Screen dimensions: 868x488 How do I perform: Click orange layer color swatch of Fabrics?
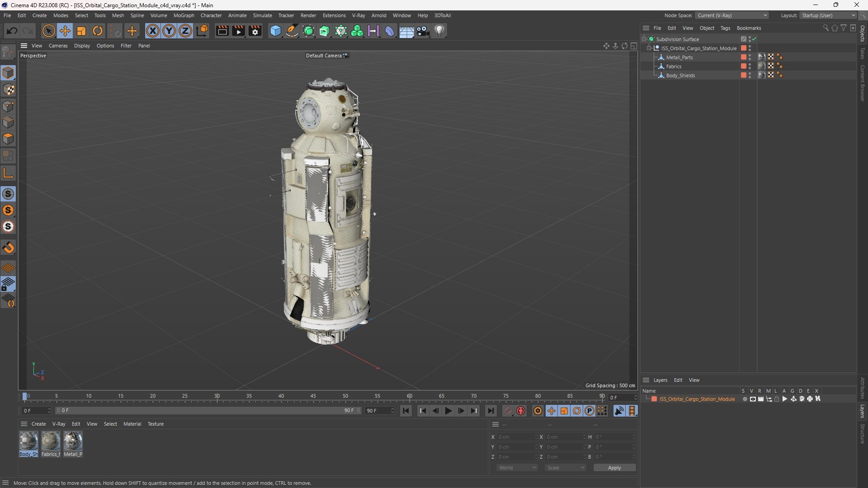point(743,66)
